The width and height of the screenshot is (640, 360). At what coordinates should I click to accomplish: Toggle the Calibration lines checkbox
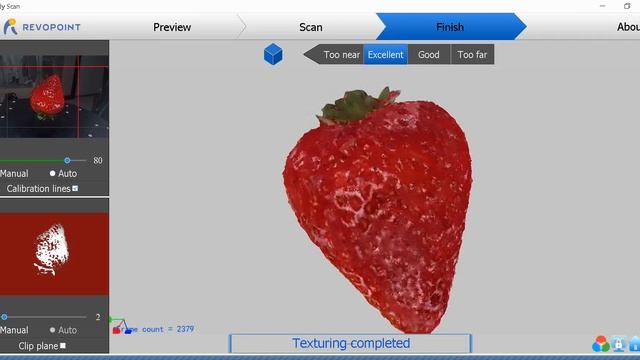coord(75,189)
